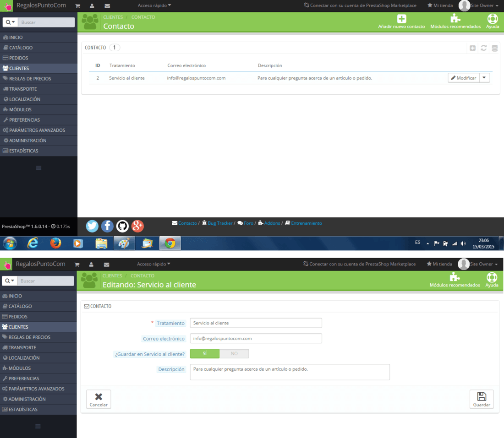Open the search scope dropdown on the Editando page
This screenshot has width=504, height=438.
pyautogui.click(x=10, y=281)
